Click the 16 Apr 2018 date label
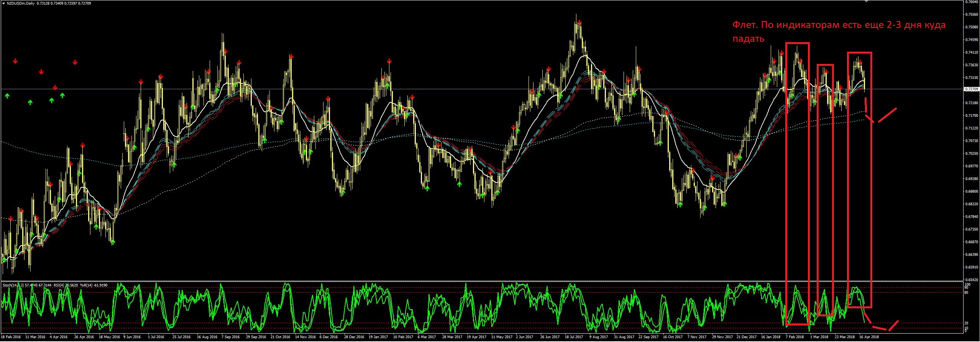The width and height of the screenshot is (980, 342). [x=869, y=337]
